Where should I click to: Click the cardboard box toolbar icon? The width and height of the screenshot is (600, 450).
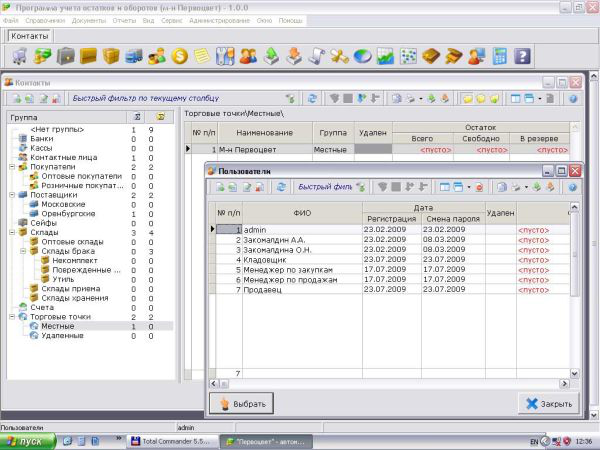click(111, 57)
